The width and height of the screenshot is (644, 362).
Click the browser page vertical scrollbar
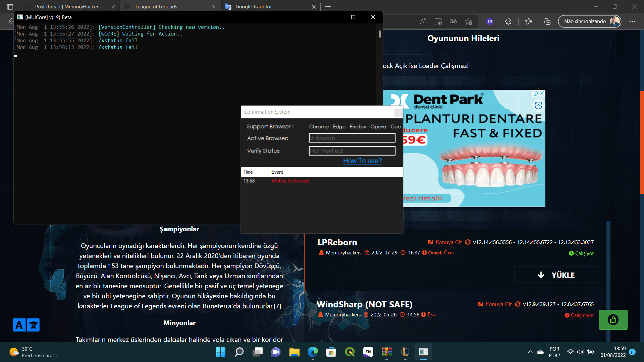click(642, 142)
